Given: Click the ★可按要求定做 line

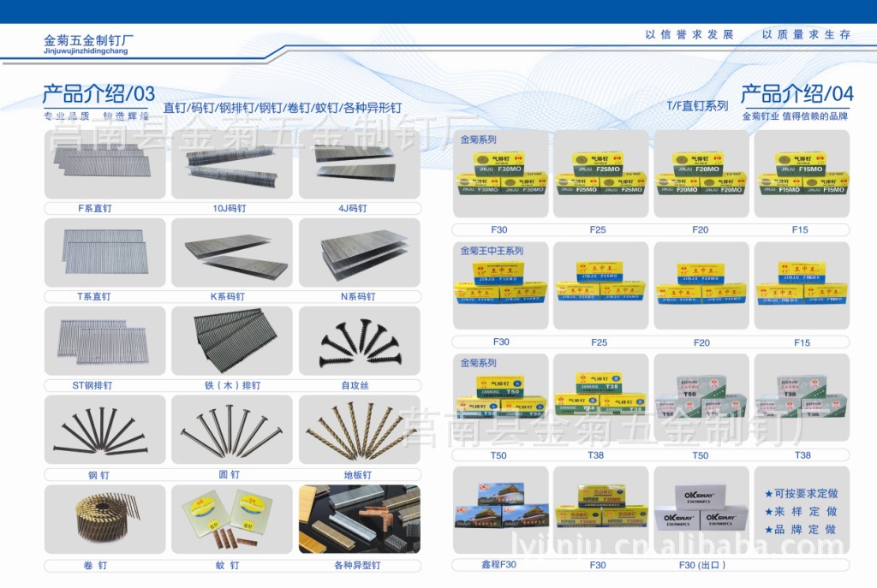Looking at the screenshot, I should pyautogui.click(x=801, y=494).
